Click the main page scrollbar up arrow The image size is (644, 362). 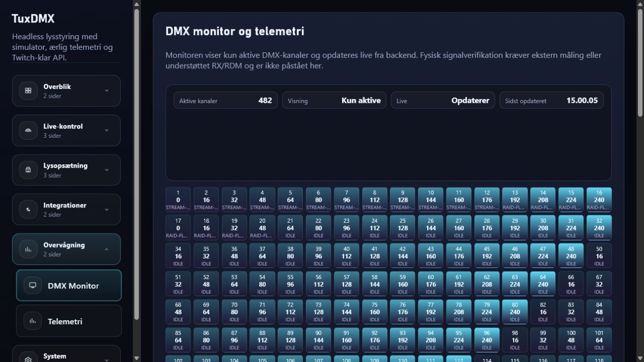coord(640,4)
